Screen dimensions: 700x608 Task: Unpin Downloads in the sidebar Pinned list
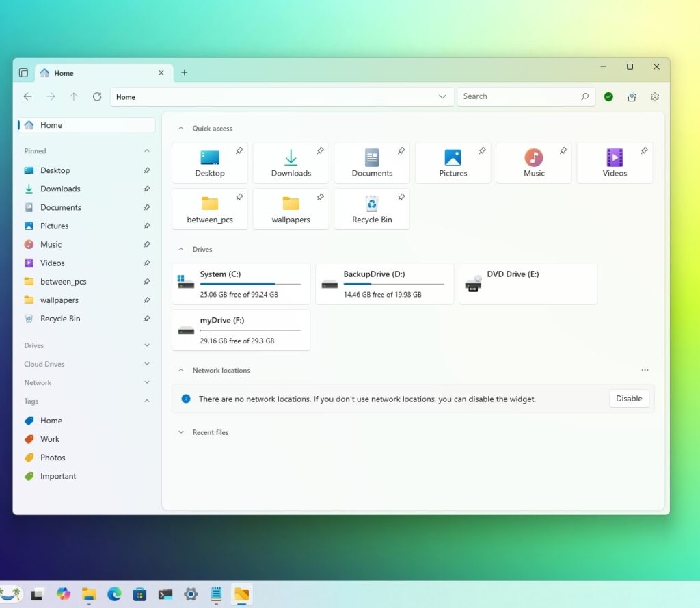click(146, 189)
